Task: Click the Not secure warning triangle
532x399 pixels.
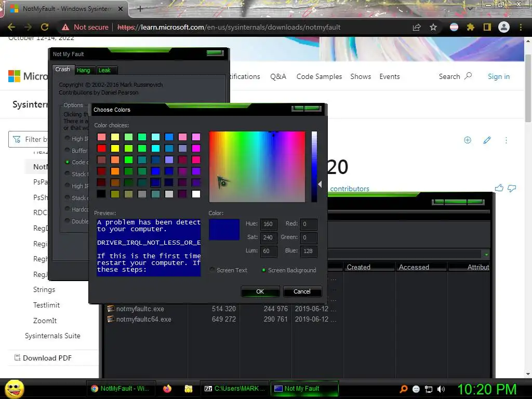Action: (x=65, y=27)
